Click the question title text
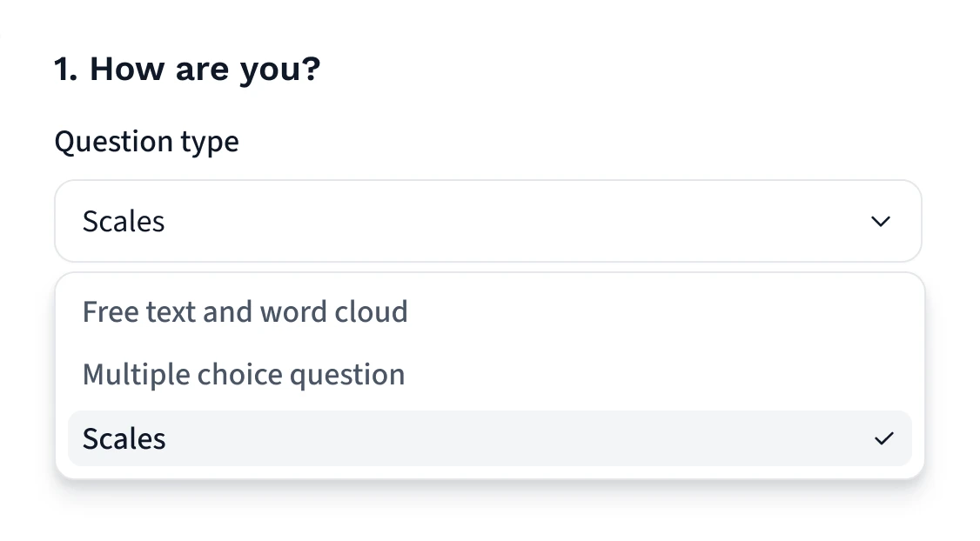The width and height of the screenshot is (980, 541). (x=187, y=69)
